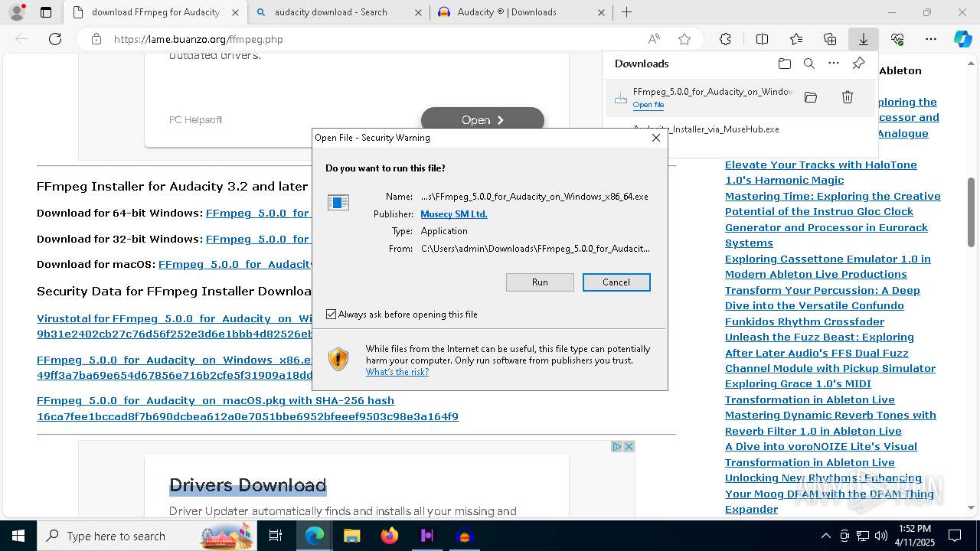Close the Drivers Download ad
This screenshot has height=551, width=980.
(629, 446)
